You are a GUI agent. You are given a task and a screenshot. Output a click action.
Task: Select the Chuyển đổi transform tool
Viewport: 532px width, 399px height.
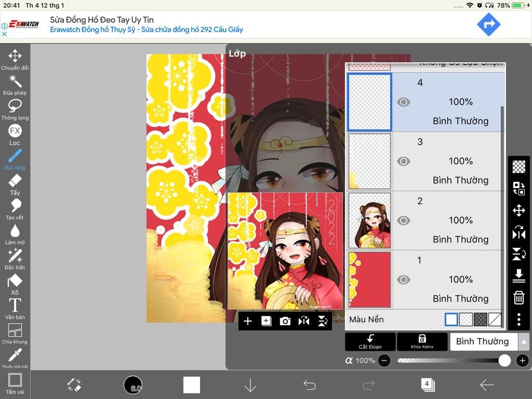pos(15,60)
